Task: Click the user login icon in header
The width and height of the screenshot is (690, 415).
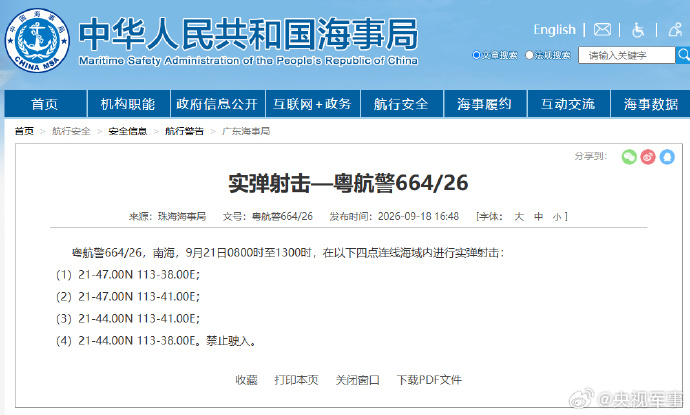Action: coord(675,30)
